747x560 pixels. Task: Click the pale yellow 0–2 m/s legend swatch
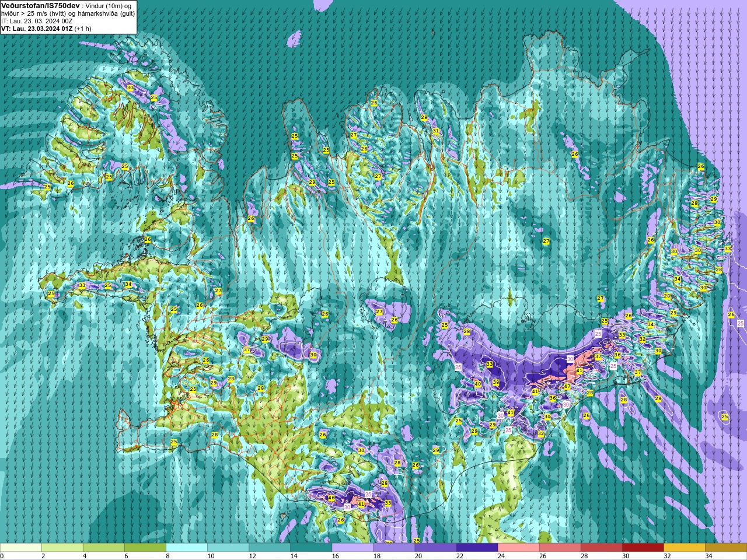[21, 548]
